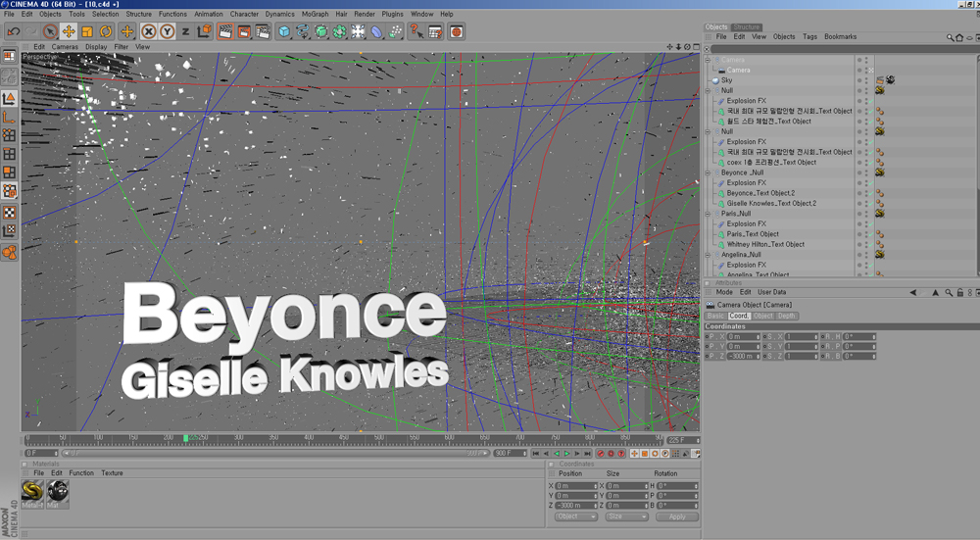This screenshot has height=540, width=980.
Task: Toggle the green checkmark for Giselle Knowles_Text Object.2
Action: click(x=869, y=204)
